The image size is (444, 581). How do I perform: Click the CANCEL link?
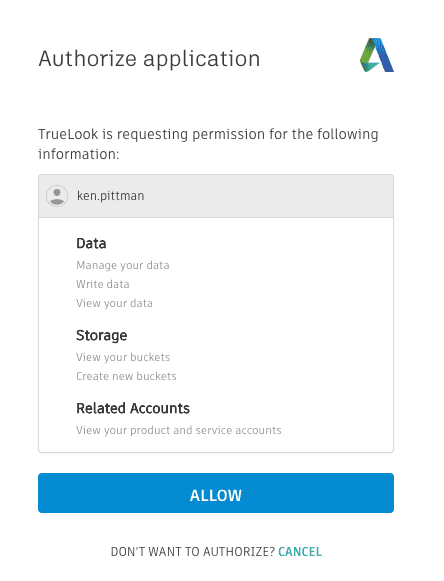click(300, 552)
